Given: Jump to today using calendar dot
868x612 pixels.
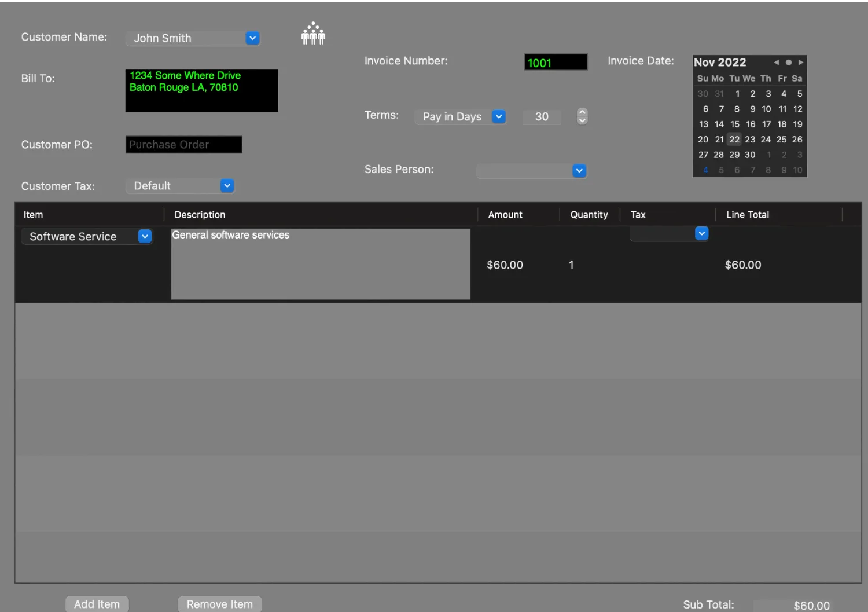Looking at the screenshot, I should (x=788, y=63).
